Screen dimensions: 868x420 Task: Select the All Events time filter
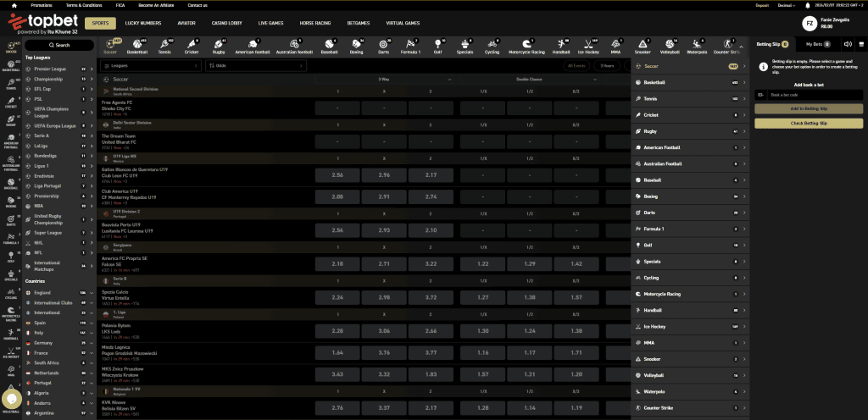[576, 66]
